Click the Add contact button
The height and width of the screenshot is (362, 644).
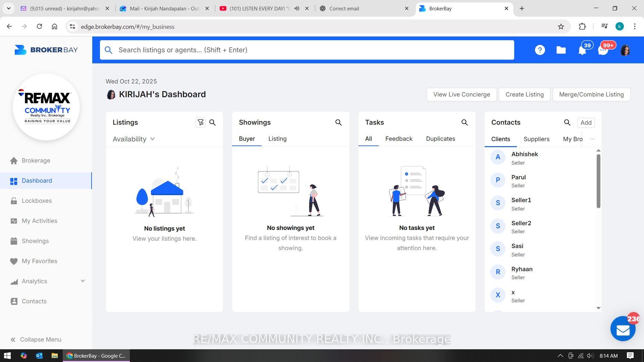(x=586, y=123)
